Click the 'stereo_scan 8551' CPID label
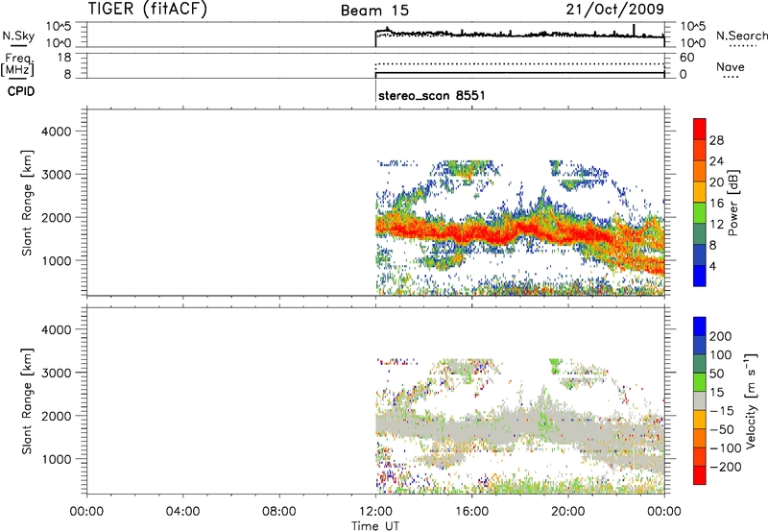Screen dimensions: 768x532 coord(431,95)
